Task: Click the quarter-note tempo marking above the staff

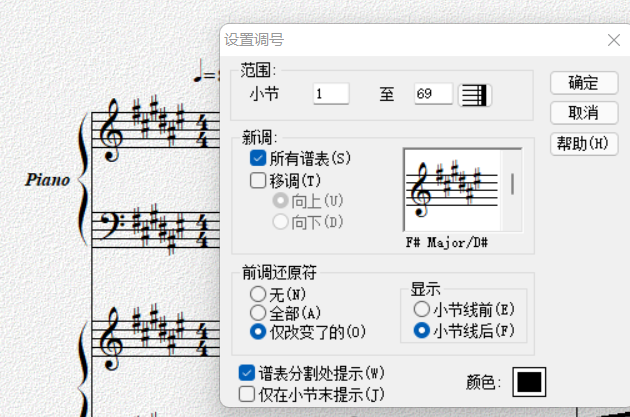Action: tap(206, 71)
